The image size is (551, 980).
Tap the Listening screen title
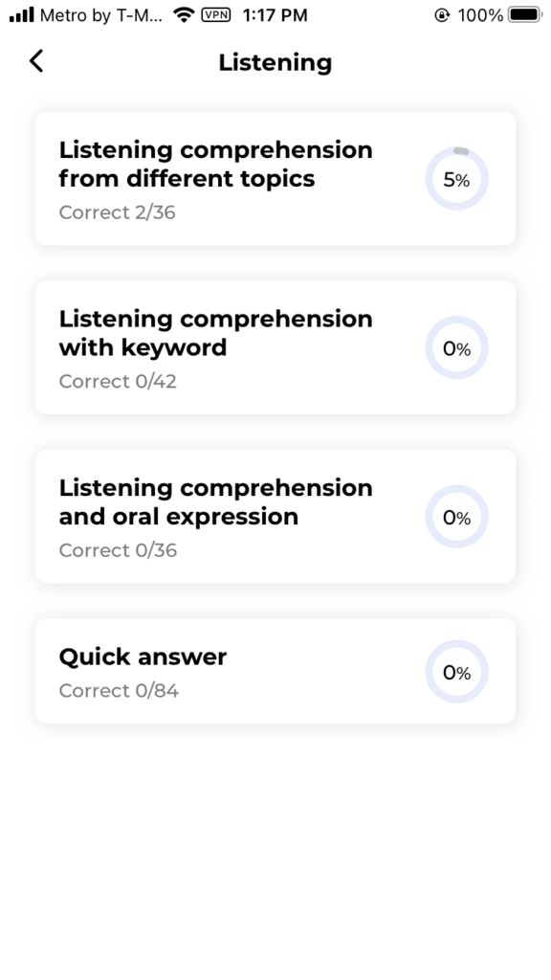click(275, 62)
